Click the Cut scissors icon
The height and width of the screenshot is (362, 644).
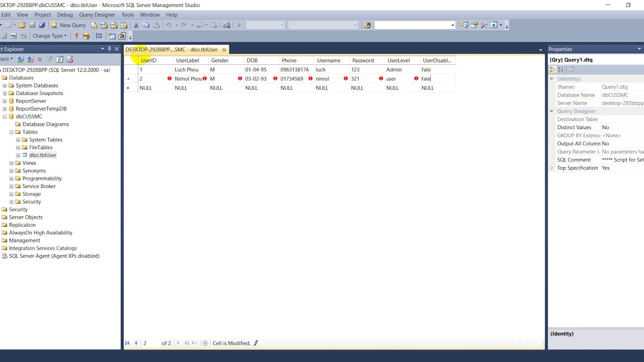[136, 25]
